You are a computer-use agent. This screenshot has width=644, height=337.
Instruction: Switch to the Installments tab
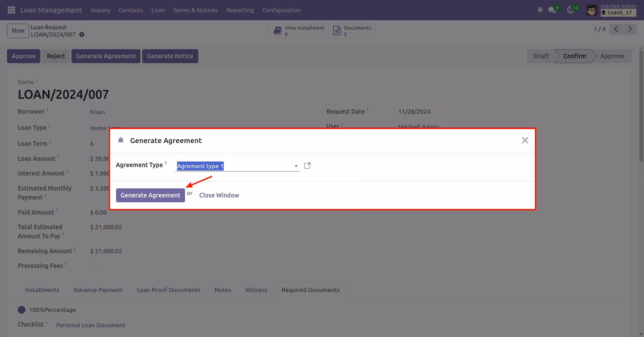click(42, 290)
